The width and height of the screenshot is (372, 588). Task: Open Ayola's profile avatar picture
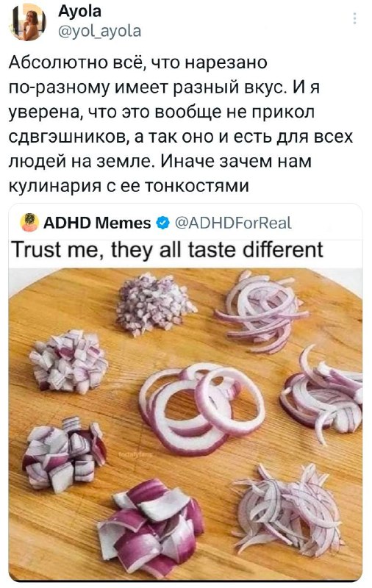(x=28, y=22)
